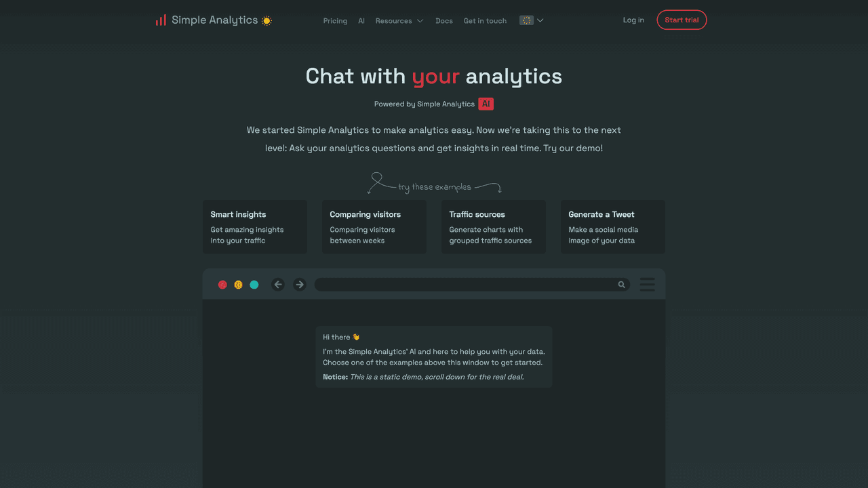The width and height of the screenshot is (868, 488).
Task: Click the red dot in demo window
Action: click(222, 285)
